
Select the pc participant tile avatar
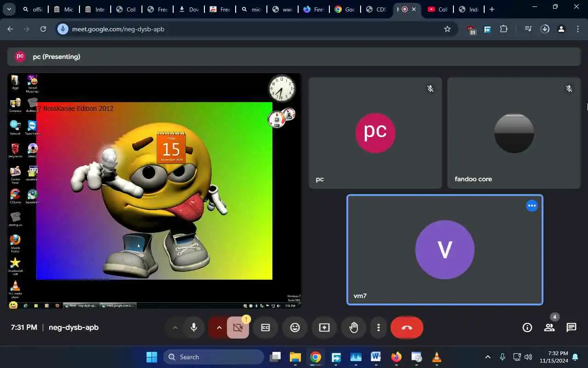pyautogui.click(x=375, y=133)
